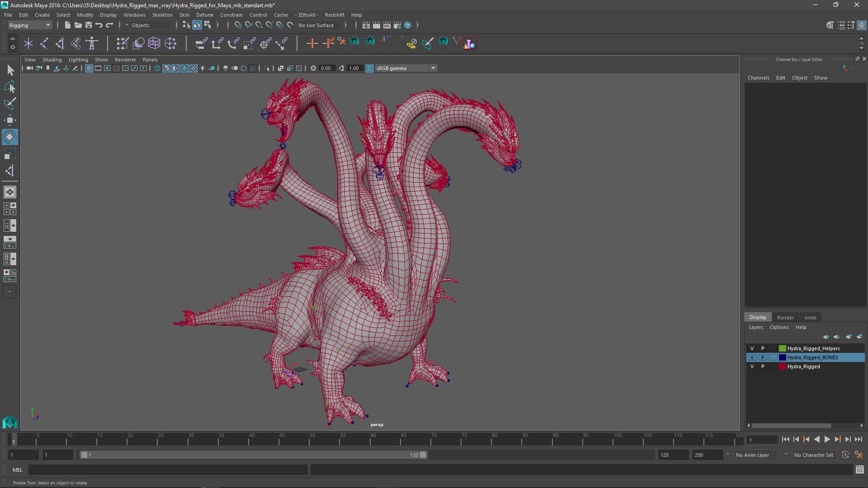Create layer from selected objects icon
Image resolution: width=868 pixels, height=488 pixels.
(859, 337)
